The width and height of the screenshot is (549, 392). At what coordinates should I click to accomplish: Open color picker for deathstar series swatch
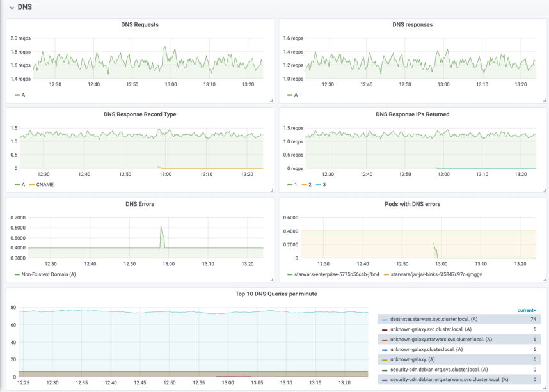tap(385, 320)
